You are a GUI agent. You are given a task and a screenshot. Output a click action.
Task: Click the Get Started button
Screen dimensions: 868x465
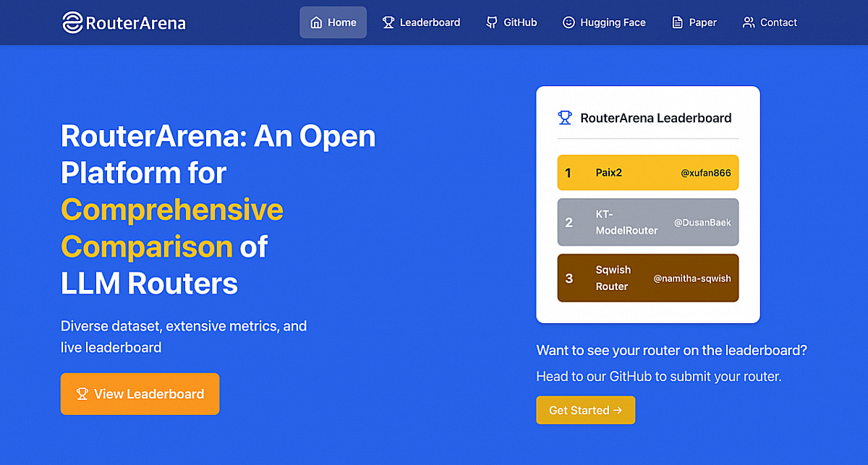tap(586, 410)
